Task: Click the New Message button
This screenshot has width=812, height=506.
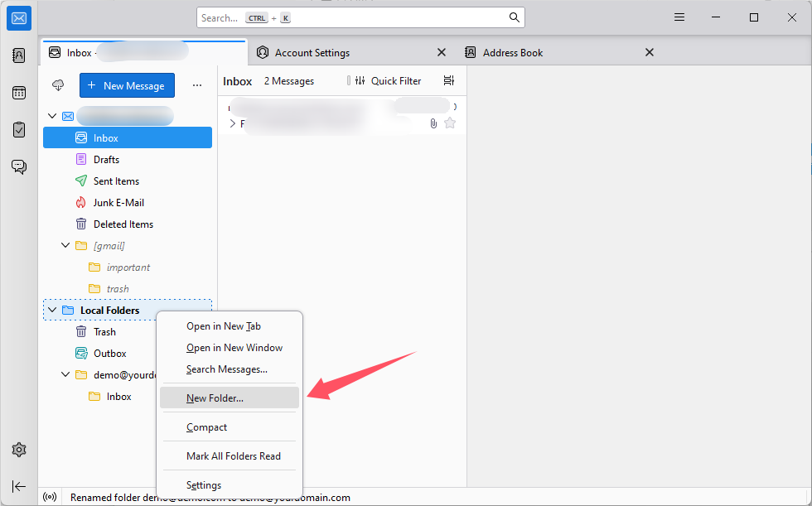Action: pos(127,85)
